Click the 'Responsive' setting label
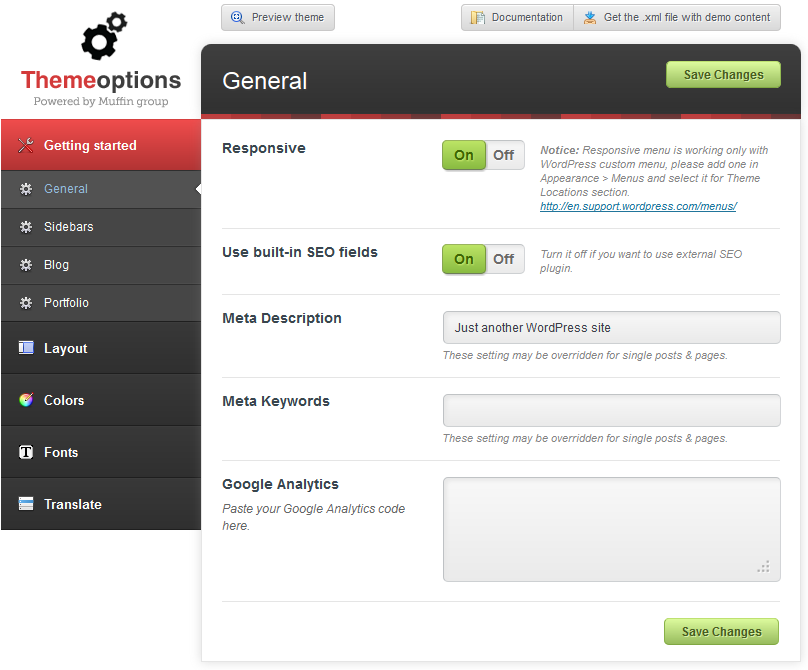Image resolution: width=808 pixels, height=670 pixels. coord(264,148)
